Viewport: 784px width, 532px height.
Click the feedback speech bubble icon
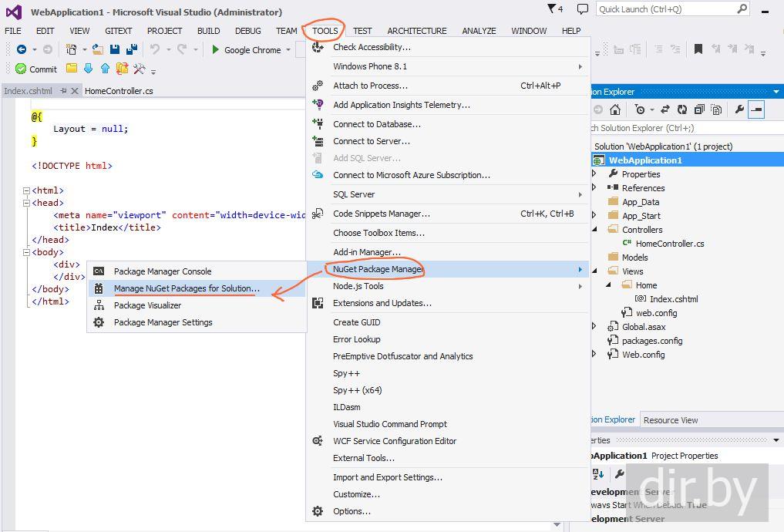[x=582, y=9]
